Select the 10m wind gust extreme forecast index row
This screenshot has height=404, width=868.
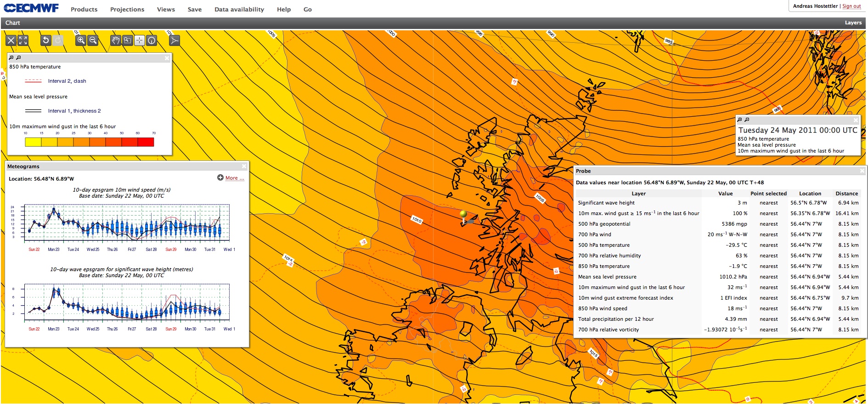point(718,298)
